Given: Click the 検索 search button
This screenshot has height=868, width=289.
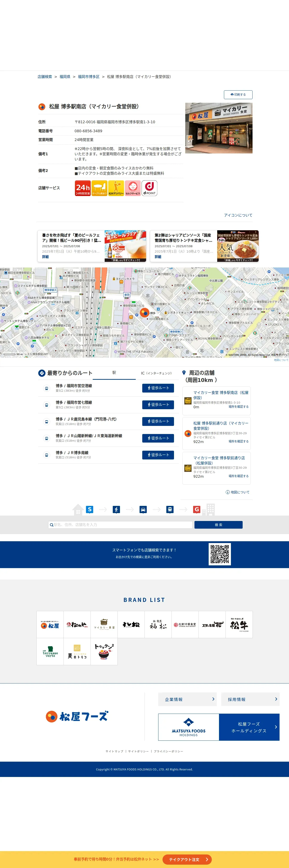Looking at the screenshot, I should coord(218,525).
